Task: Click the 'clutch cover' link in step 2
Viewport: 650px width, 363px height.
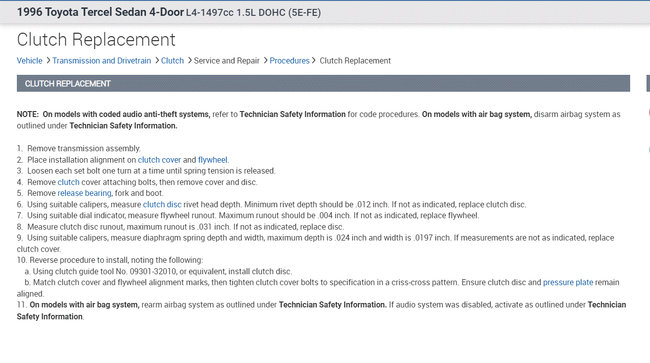Action: point(159,160)
